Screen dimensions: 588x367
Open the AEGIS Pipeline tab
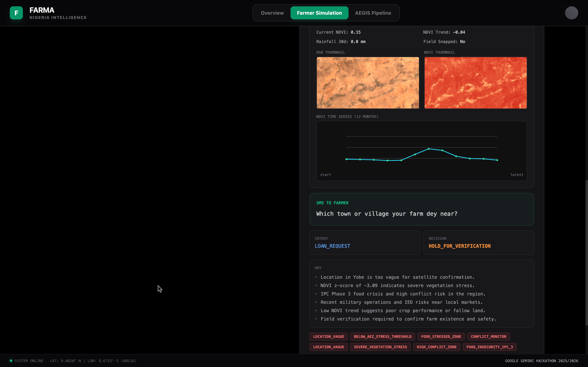373,13
